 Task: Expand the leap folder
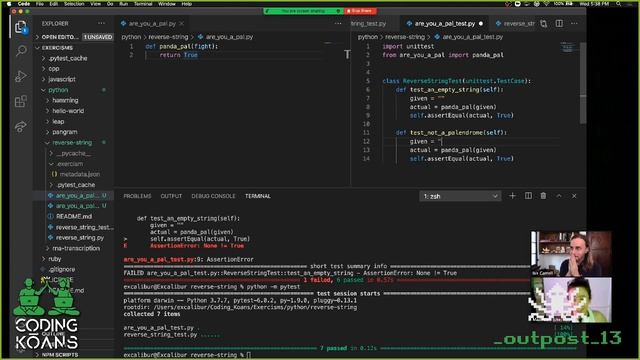pyautogui.click(x=58, y=122)
